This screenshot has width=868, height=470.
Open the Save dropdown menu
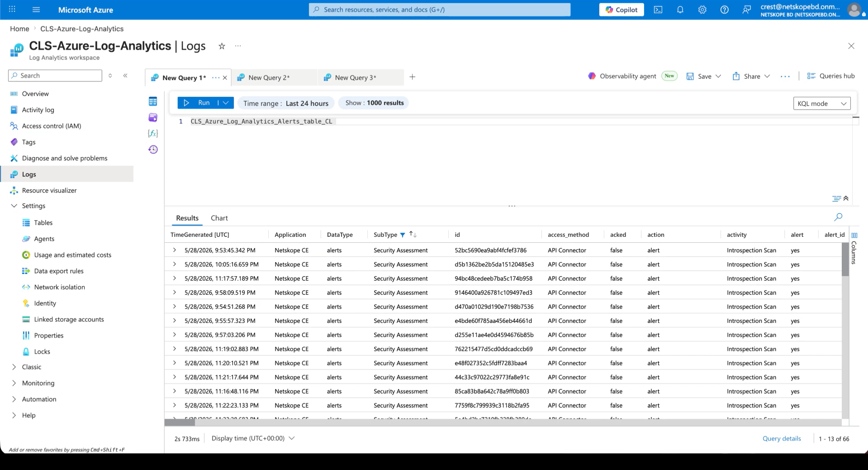pos(718,76)
